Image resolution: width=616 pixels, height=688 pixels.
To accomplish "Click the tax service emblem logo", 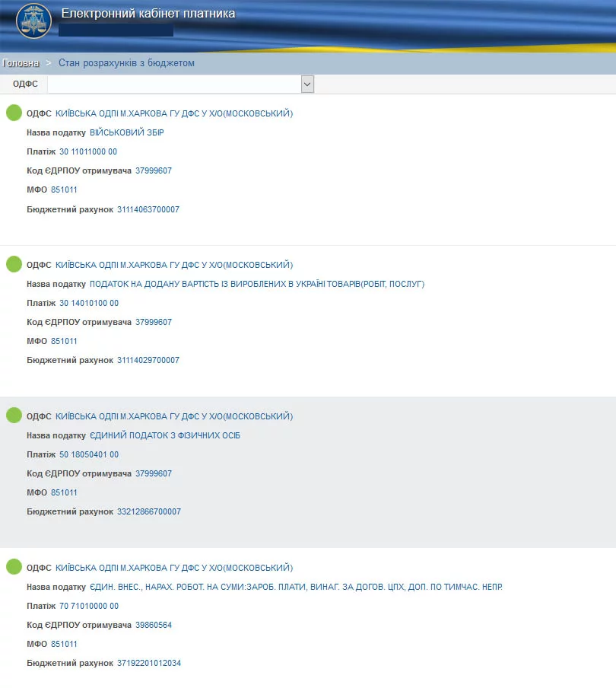I will point(33,21).
